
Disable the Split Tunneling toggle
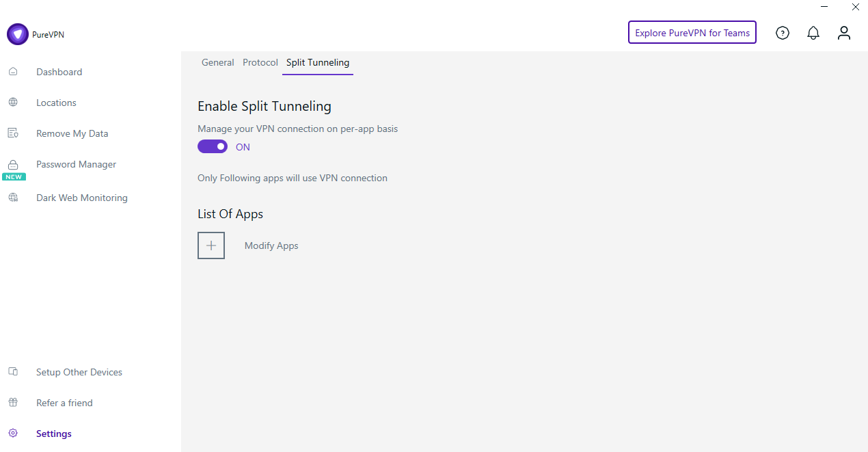click(212, 146)
